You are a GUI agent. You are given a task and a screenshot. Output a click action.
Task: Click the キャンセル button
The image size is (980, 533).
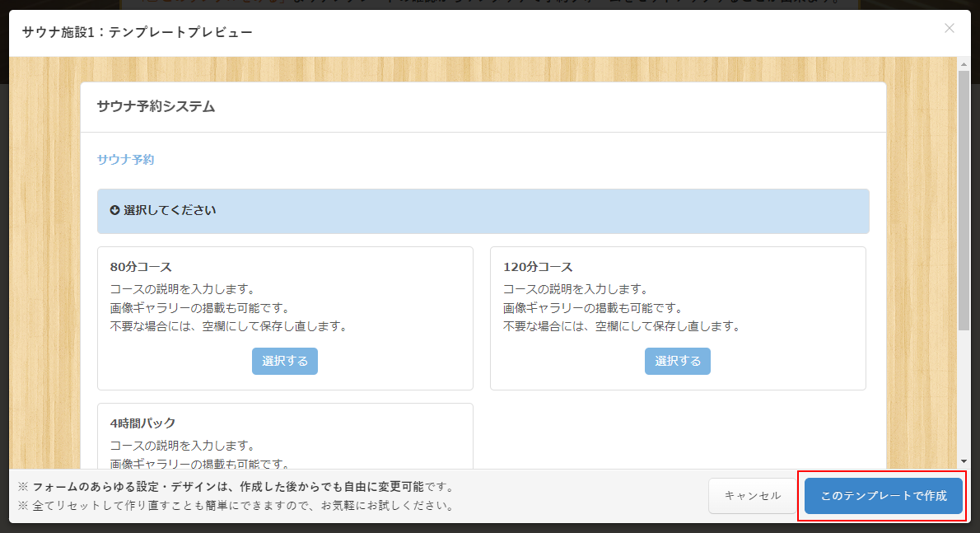(x=752, y=496)
